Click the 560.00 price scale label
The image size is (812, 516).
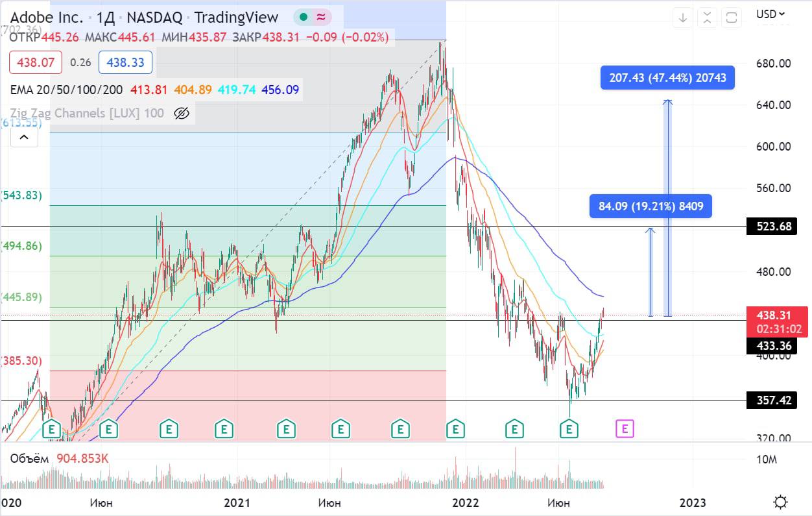click(x=774, y=188)
